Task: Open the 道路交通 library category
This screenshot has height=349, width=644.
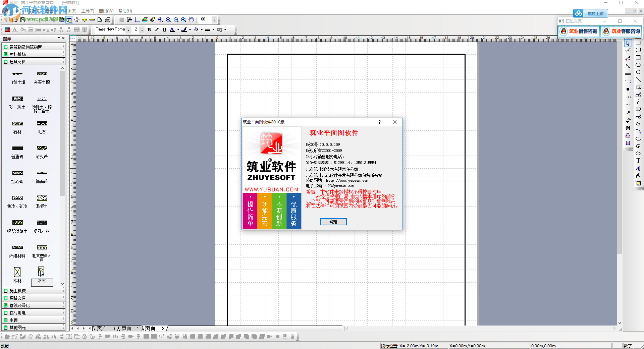Action: 34,298
